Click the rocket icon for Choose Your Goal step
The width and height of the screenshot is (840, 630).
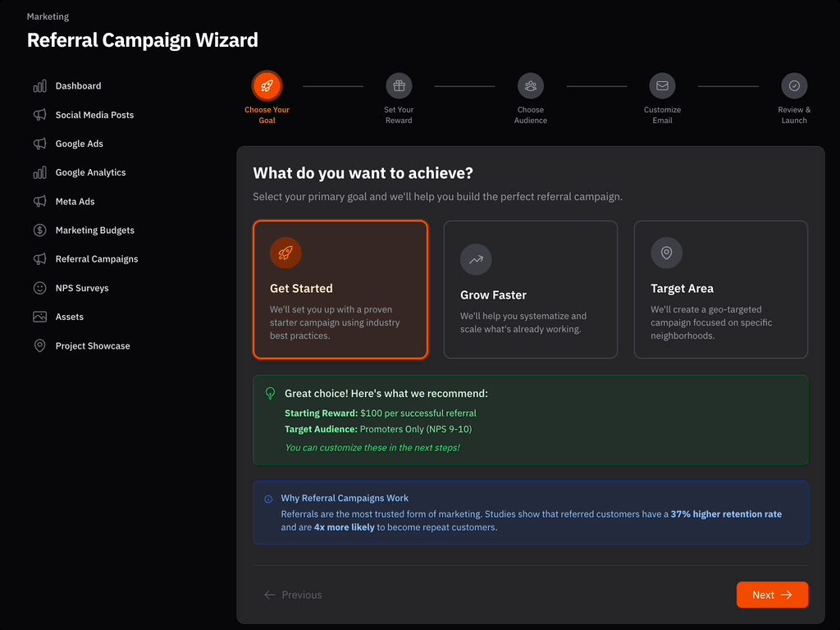267,86
